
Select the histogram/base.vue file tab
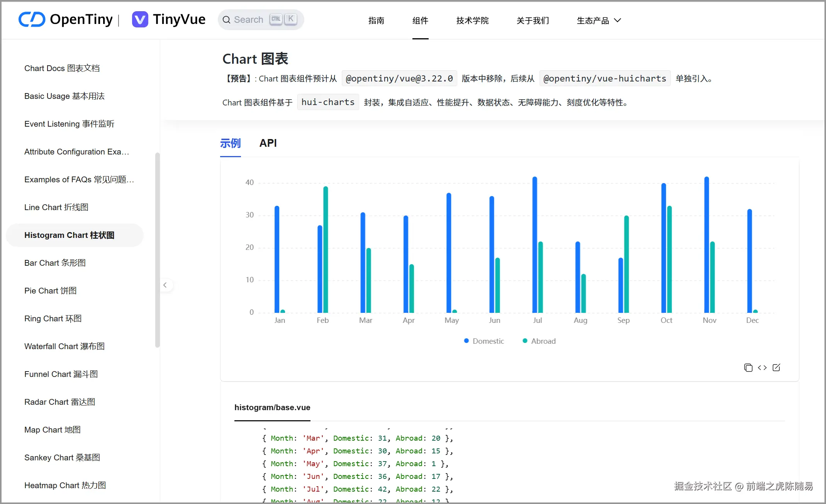coord(272,407)
